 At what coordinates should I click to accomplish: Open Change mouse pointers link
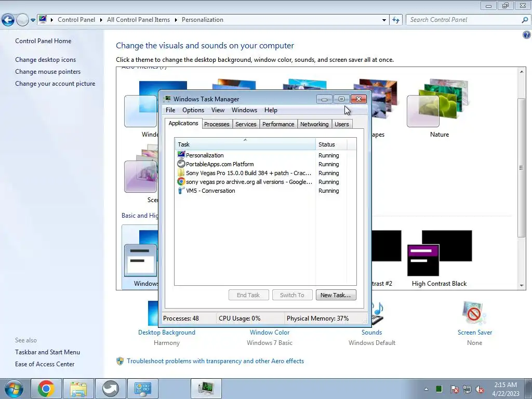[48, 72]
